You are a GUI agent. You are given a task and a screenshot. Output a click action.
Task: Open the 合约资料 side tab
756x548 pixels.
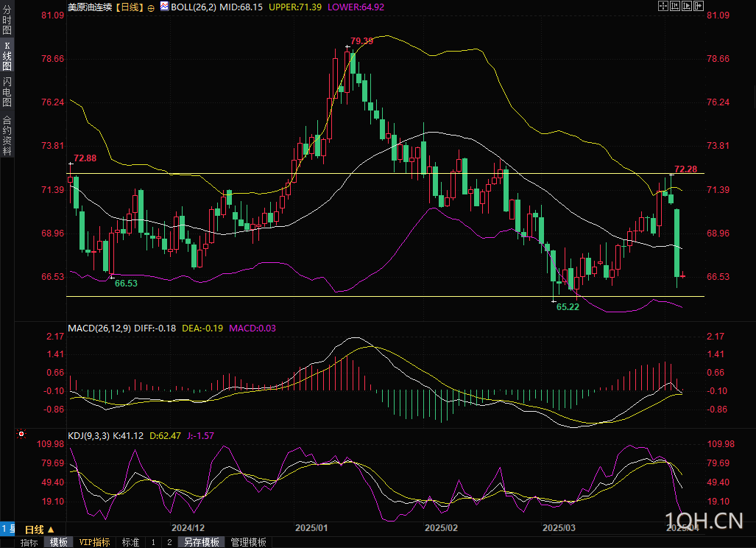7,135
